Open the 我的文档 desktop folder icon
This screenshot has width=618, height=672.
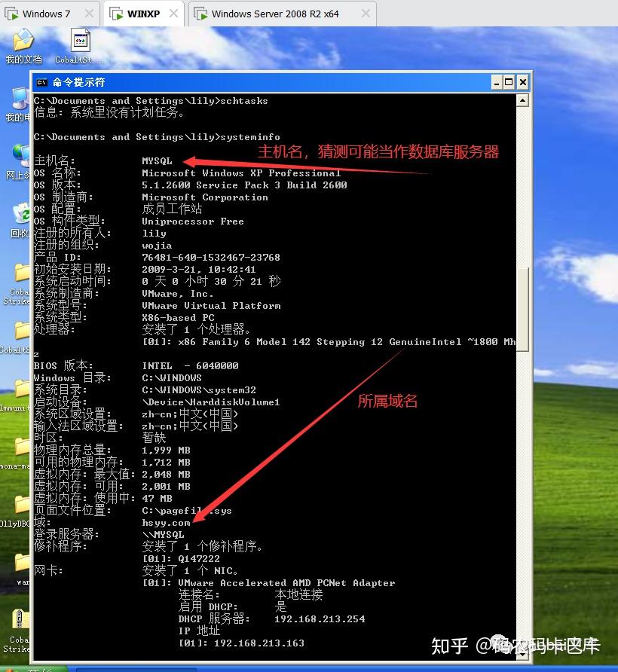pyautogui.click(x=23, y=46)
